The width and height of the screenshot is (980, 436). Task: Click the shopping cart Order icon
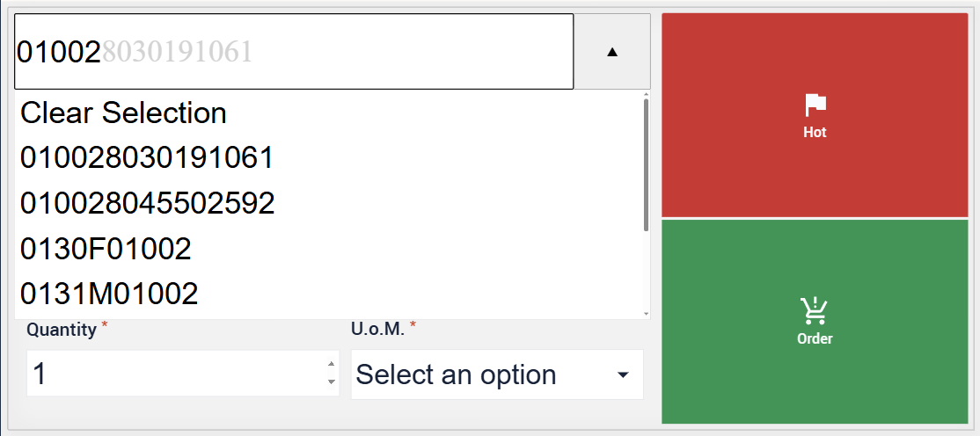(x=815, y=310)
